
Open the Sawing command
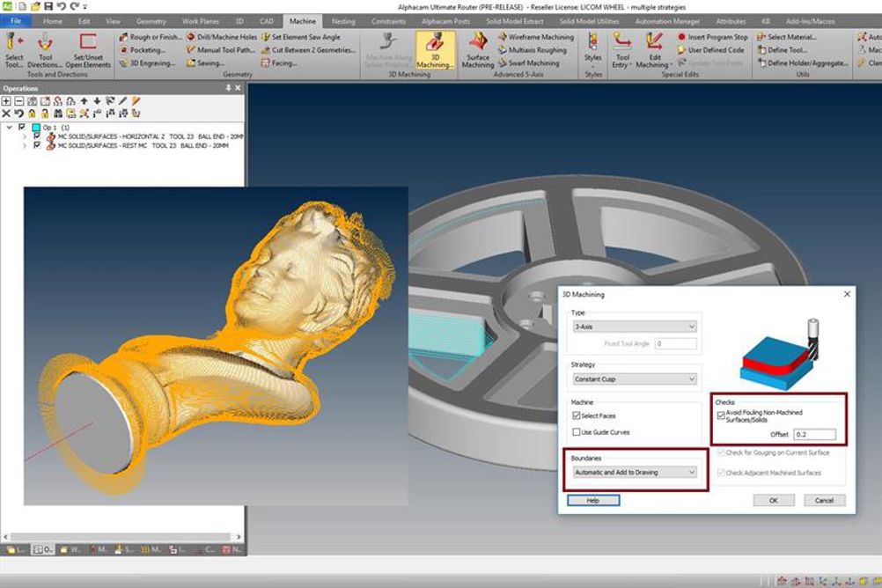click(205, 63)
